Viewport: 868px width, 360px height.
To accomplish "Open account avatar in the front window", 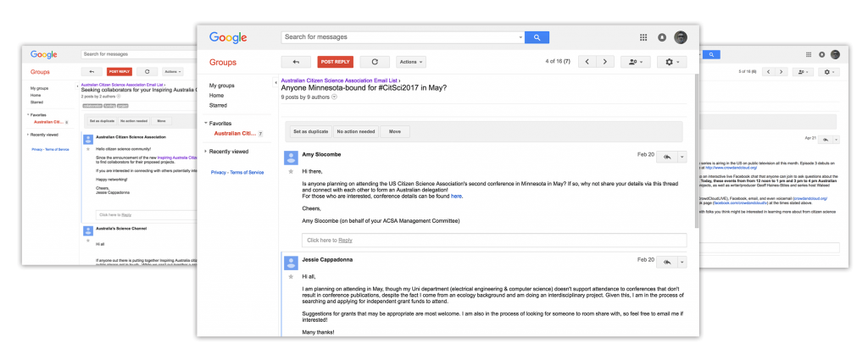I will click(x=681, y=37).
